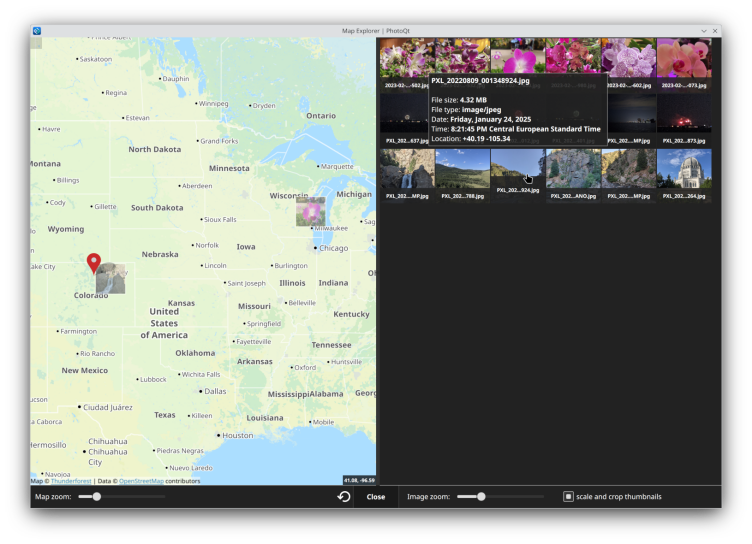Image resolution: width=752 pixels, height=544 pixels.
Task: Click the title bar minimize chevron
Action: (704, 31)
